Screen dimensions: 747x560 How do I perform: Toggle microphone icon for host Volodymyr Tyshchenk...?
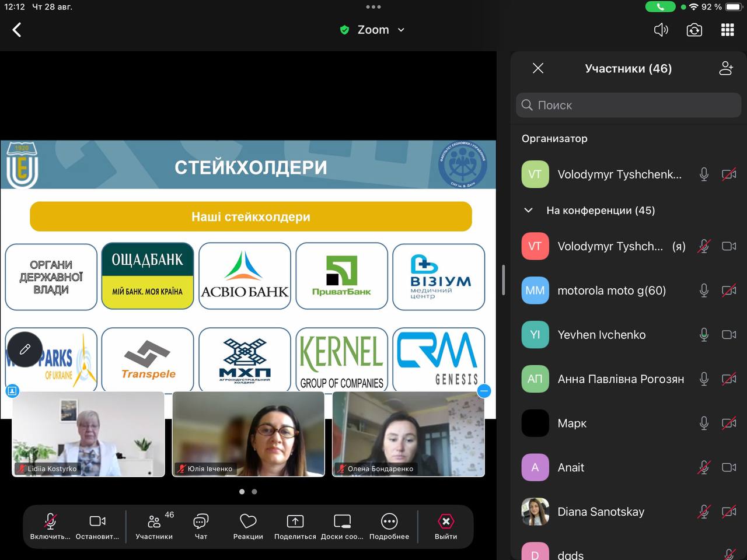[704, 174]
